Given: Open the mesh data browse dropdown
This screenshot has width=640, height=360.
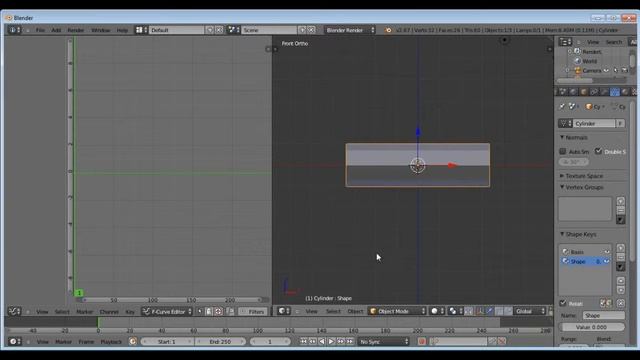Looking at the screenshot, I should coord(565,123).
